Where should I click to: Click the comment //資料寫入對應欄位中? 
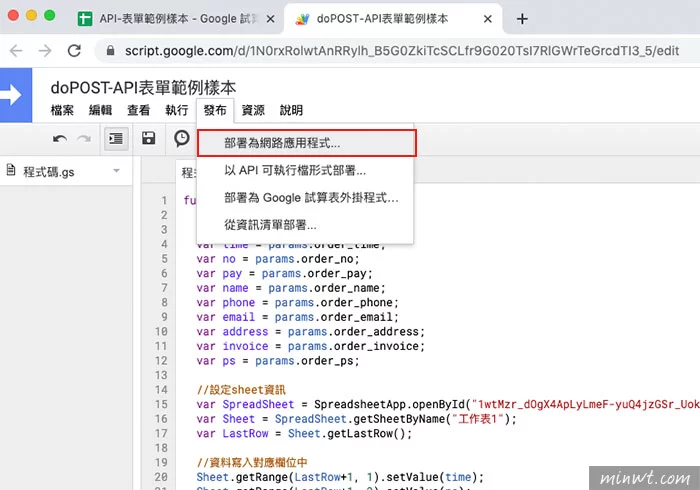(x=252, y=463)
